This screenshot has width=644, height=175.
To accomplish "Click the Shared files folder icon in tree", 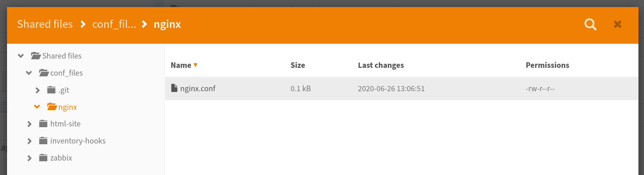I will [36, 56].
